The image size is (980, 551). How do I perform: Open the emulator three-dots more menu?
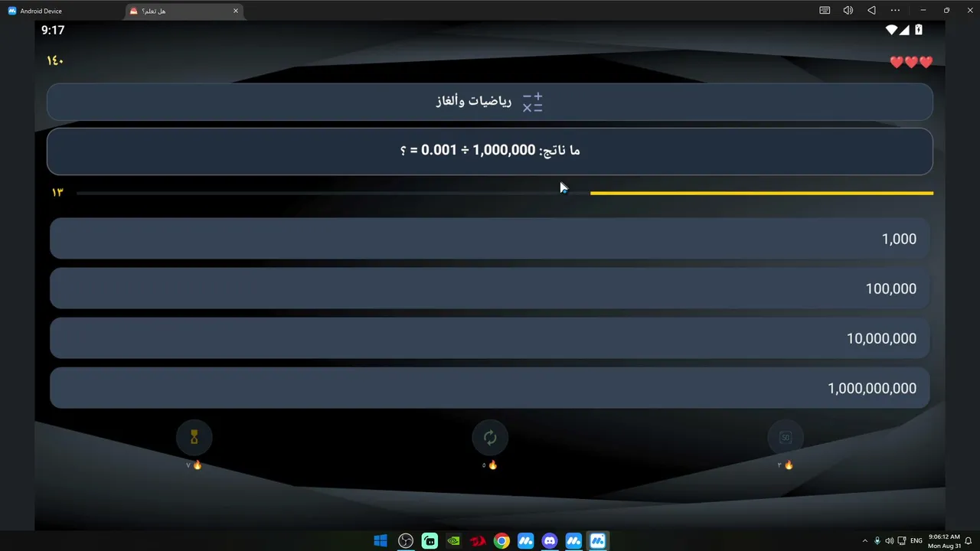pos(895,11)
